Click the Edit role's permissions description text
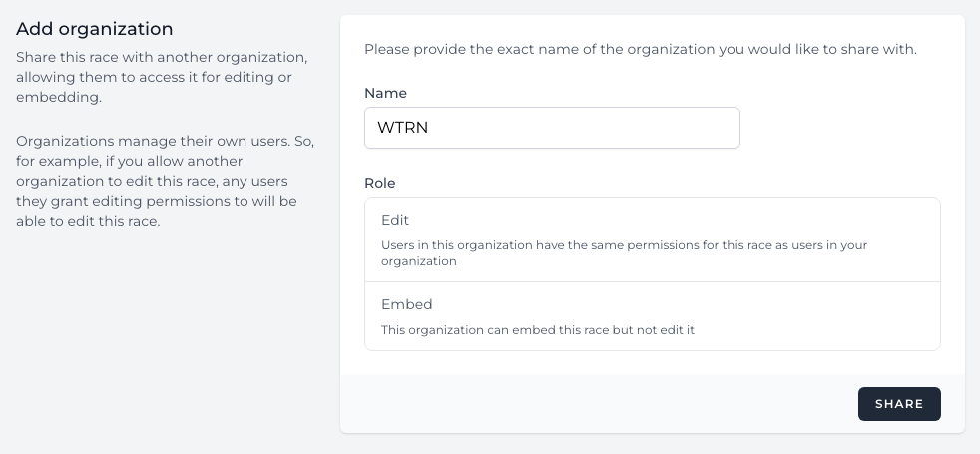Viewport: 980px width, 454px height. point(624,253)
